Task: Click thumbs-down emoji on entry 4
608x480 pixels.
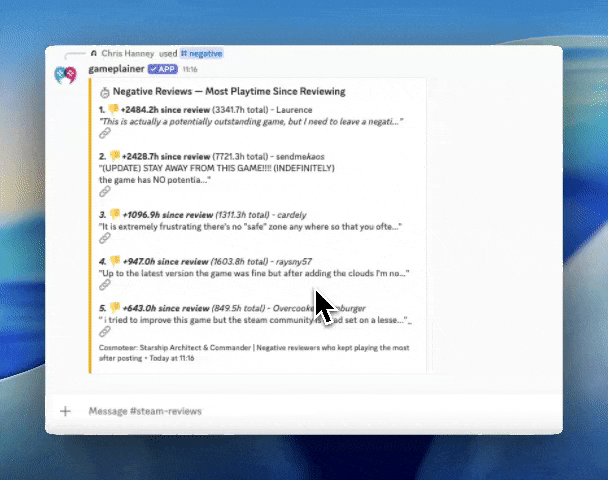Action: click(115, 261)
